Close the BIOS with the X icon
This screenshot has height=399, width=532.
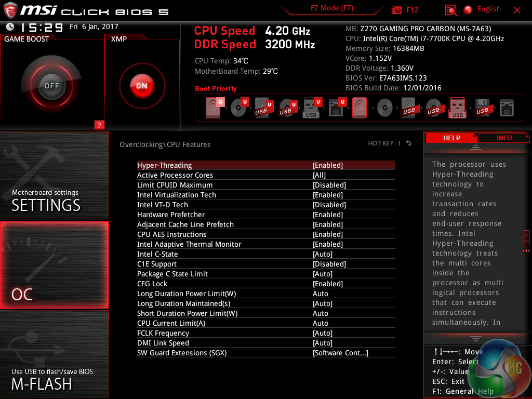517,10
